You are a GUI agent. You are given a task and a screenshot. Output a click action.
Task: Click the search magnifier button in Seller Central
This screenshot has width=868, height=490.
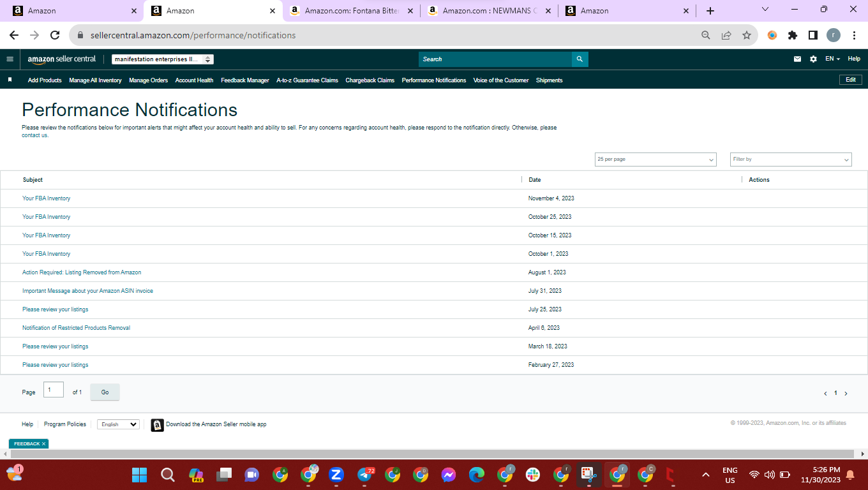(580, 59)
